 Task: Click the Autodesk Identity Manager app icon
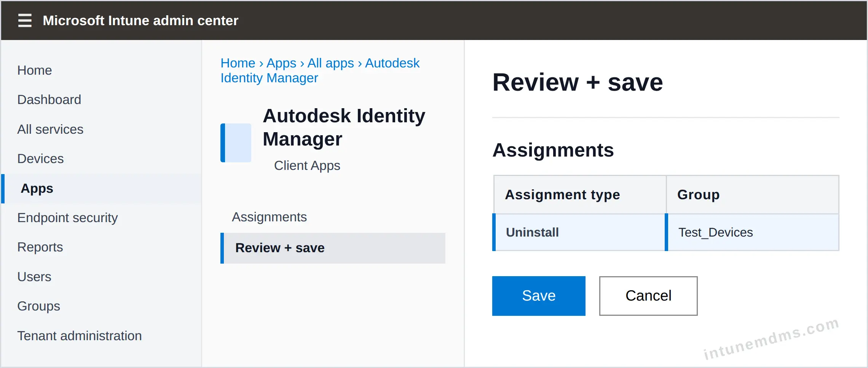[236, 143]
